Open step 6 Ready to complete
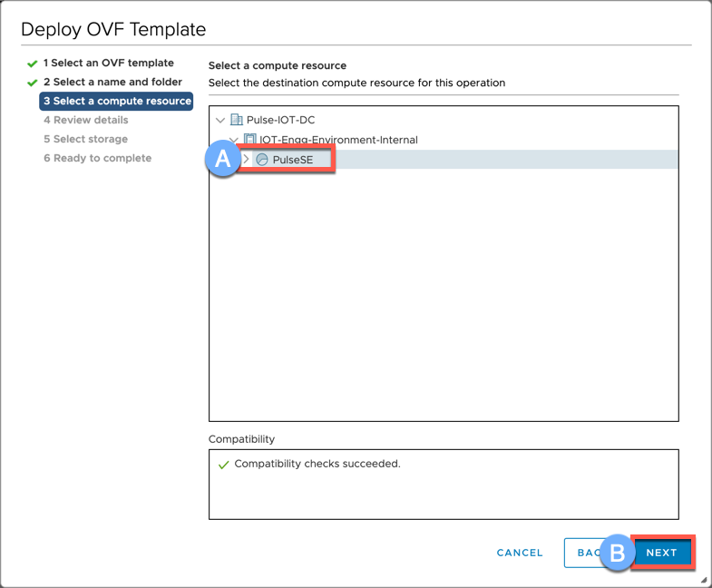The height and width of the screenshot is (588, 712). pos(98,158)
